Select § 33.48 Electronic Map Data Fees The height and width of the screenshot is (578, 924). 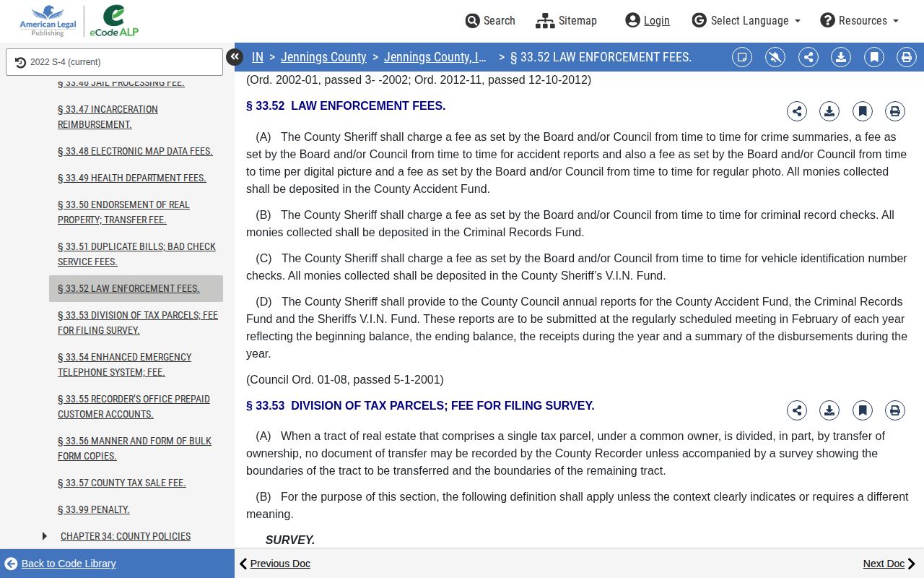[135, 151]
